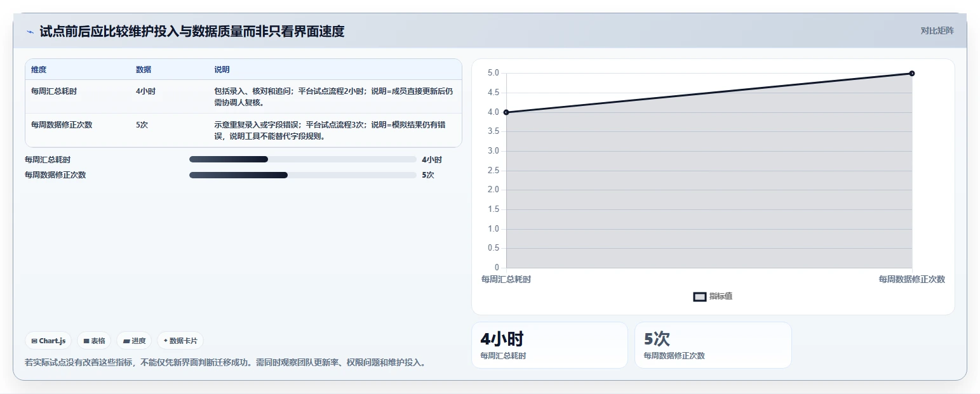Click the 5次 value beside progress bar
Viewport: 980px width, 394px height.
(428, 175)
